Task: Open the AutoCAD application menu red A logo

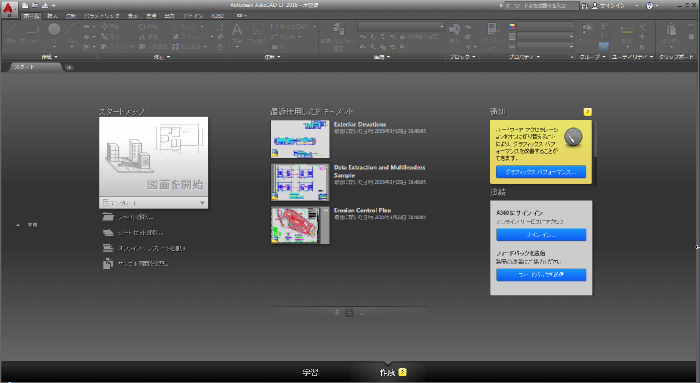Action: (8, 9)
